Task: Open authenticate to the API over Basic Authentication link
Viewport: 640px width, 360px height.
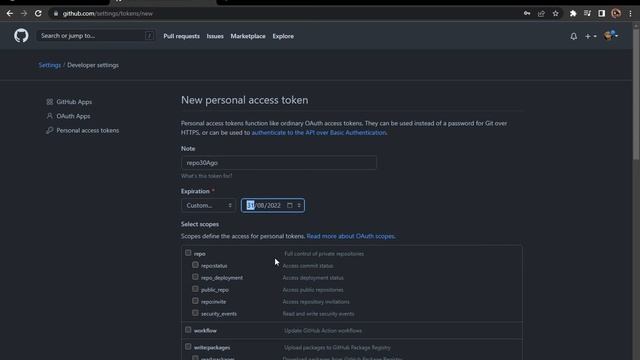Action: pyautogui.click(x=319, y=133)
